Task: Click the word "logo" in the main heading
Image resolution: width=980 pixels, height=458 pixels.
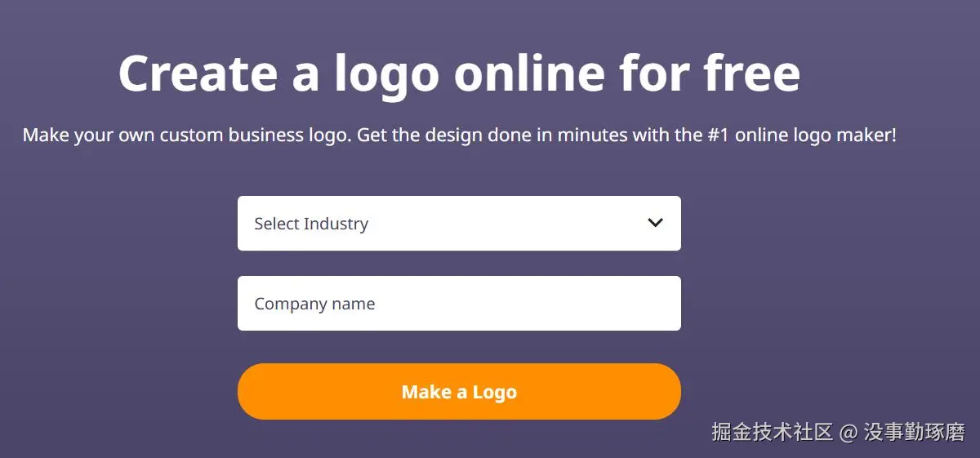Action: (x=386, y=75)
